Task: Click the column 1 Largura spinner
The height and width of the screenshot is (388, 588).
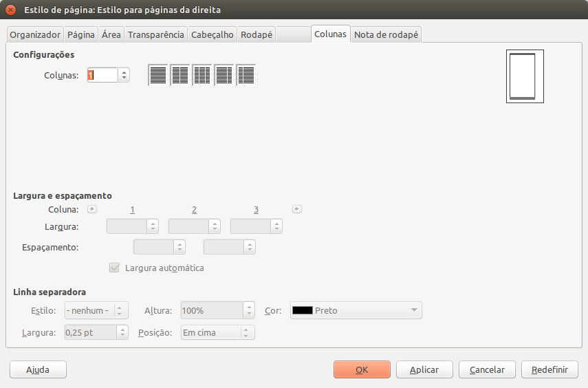Action: 153,226
